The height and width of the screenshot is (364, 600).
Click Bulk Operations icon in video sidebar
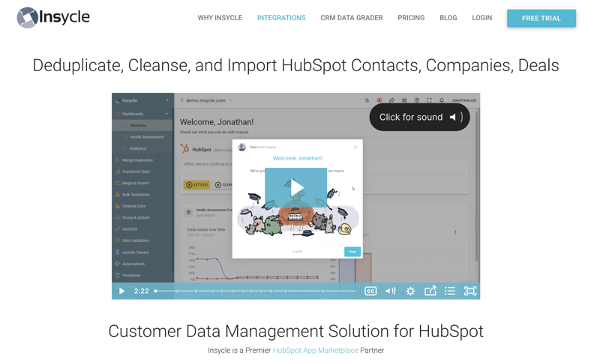(x=118, y=195)
